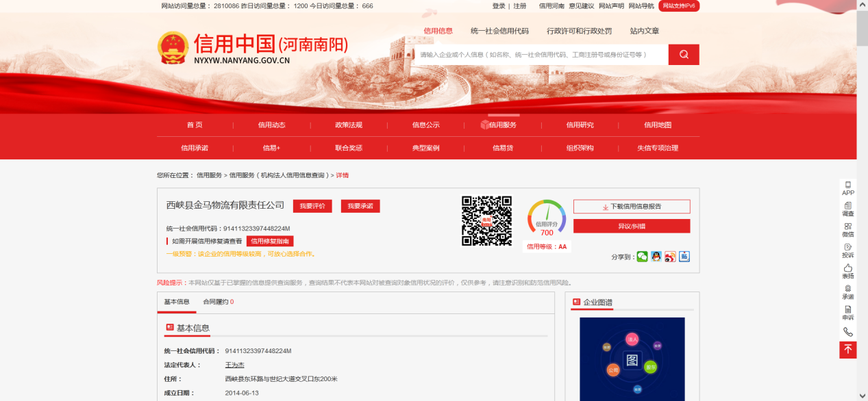868x401 pixels.
Task: Share to Weibo icon
Action: click(670, 257)
